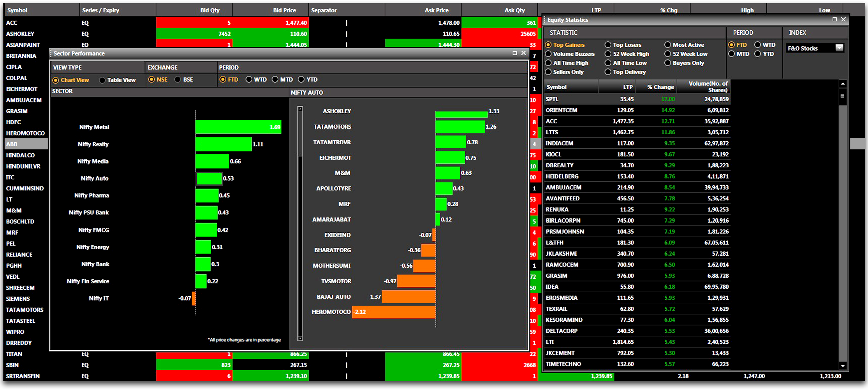Select Top Gainers statistic

565,45
